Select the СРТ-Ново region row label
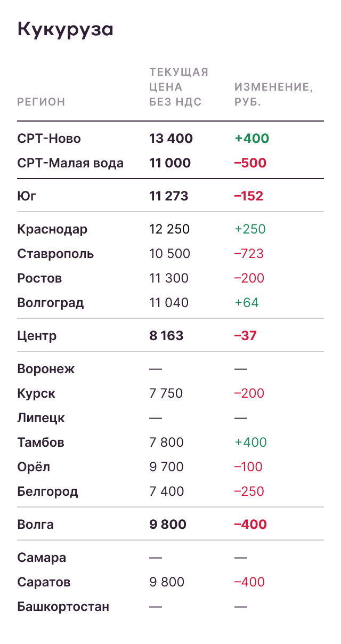Image resolution: width=341 pixels, height=644 pixels. [49, 139]
